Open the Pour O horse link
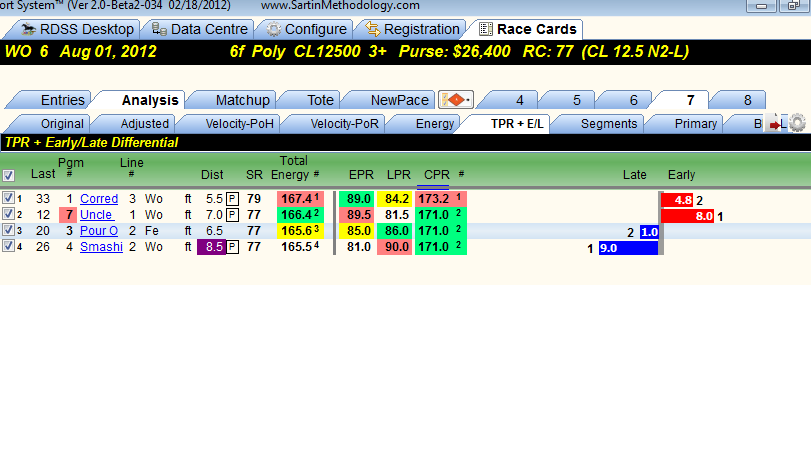 pos(99,231)
